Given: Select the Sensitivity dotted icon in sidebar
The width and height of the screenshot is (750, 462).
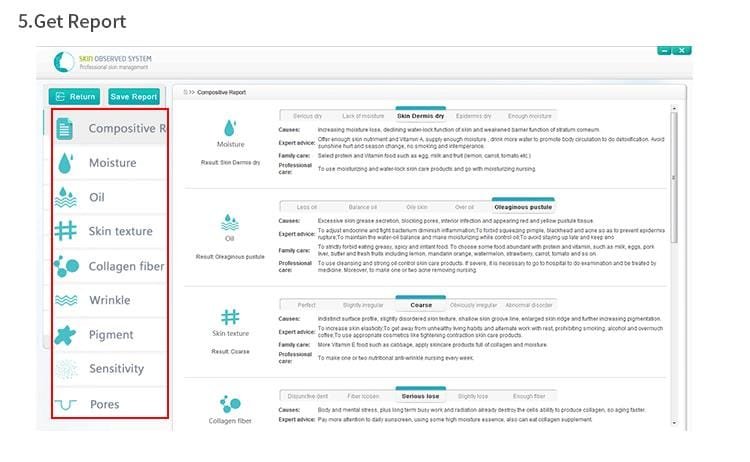Looking at the screenshot, I should (66, 369).
